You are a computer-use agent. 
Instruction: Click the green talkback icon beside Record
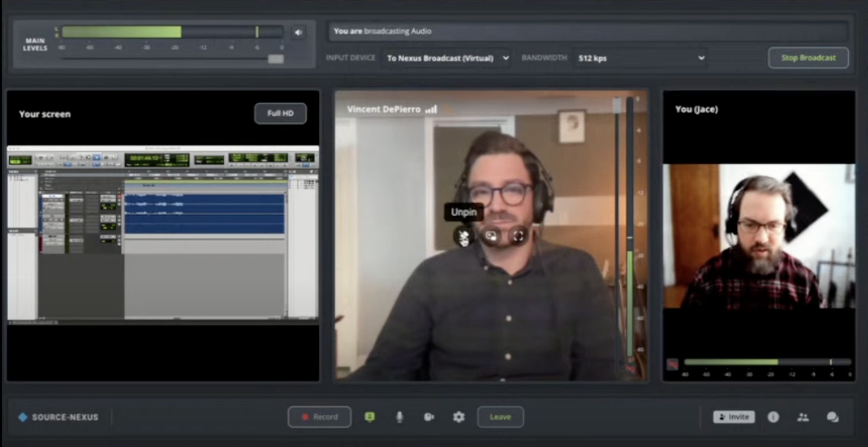369,417
